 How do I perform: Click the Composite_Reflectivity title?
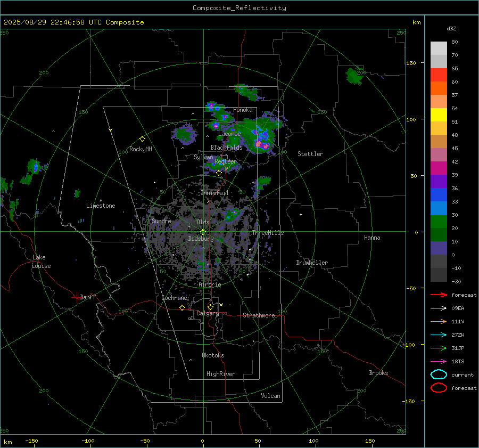[x=240, y=8]
